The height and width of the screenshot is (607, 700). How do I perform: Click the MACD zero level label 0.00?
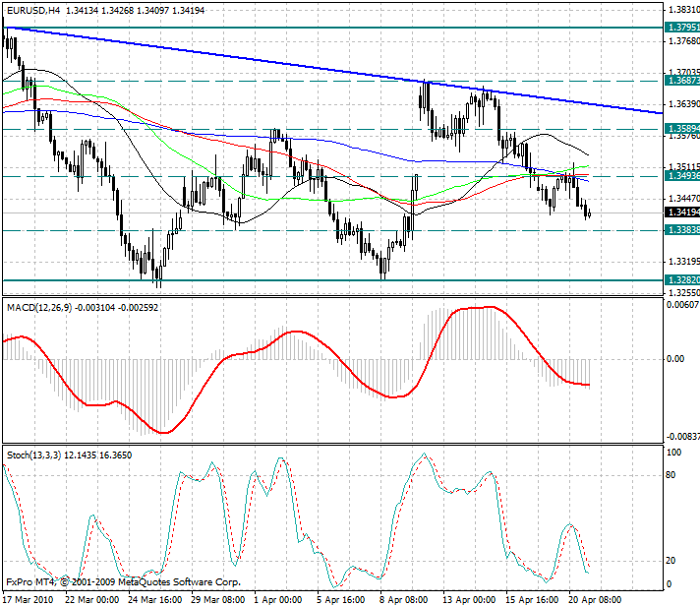[675, 359]
